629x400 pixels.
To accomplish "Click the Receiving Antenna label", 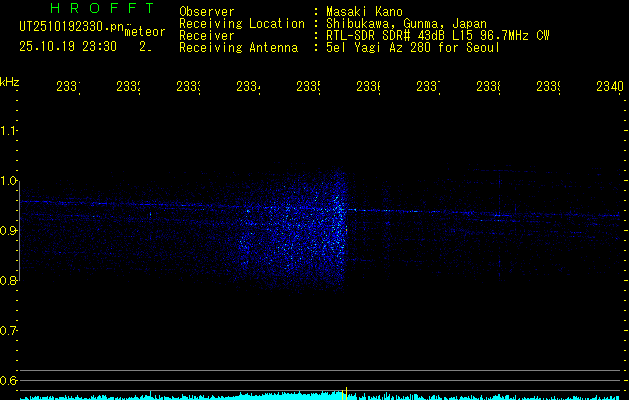I will tap(238, 48).
